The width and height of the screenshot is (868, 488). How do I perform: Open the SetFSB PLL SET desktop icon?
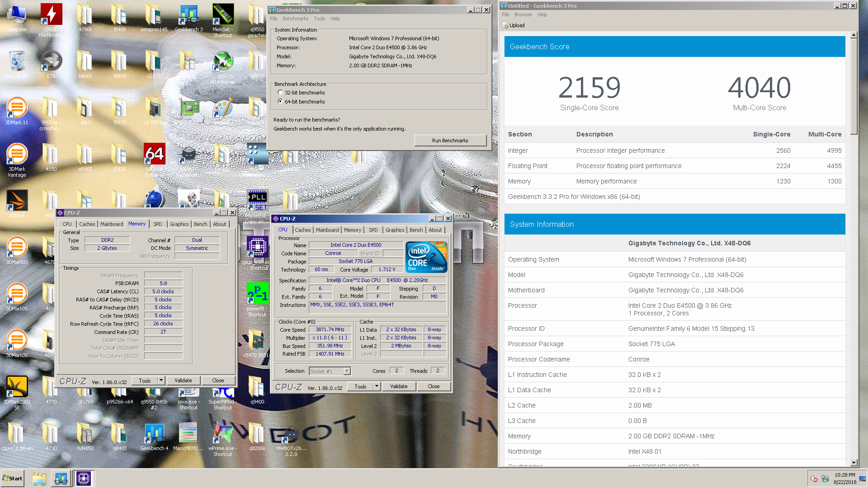click(257, 201)
